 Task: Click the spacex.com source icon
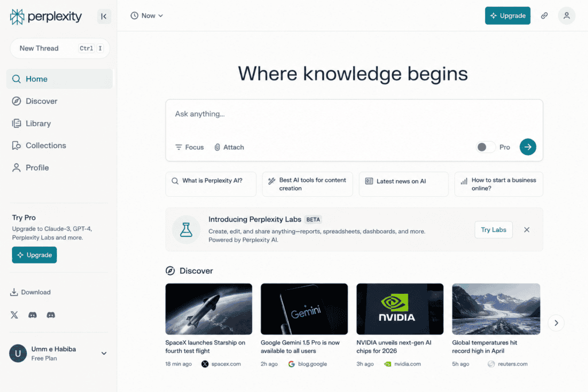(x=205, y=364)
